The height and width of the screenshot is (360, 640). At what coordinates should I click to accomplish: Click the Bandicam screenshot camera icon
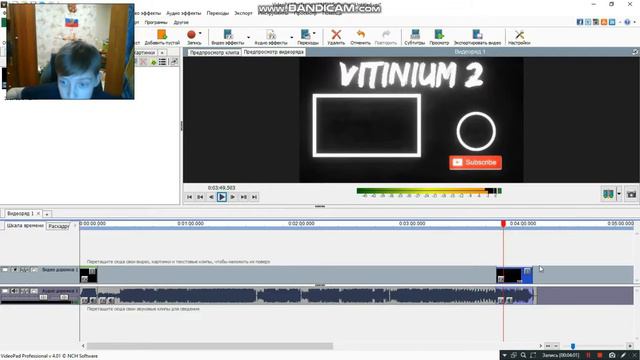click(x=612, y=356)
